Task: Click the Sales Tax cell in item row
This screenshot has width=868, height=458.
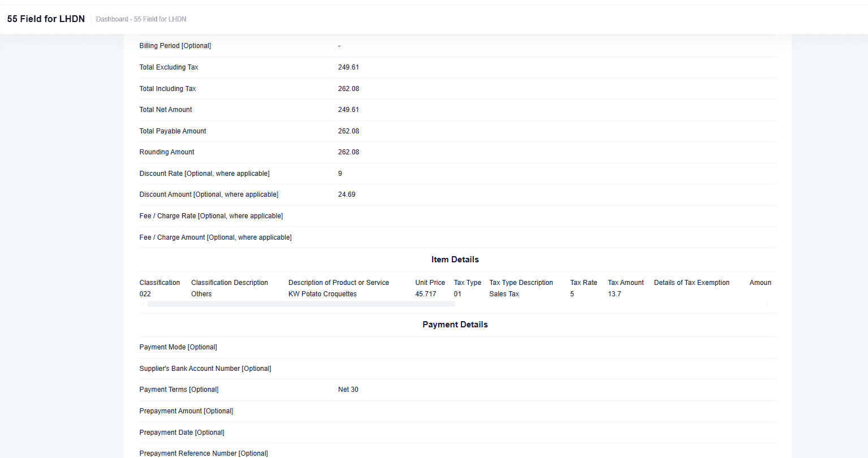Action: tap(504, 294)
